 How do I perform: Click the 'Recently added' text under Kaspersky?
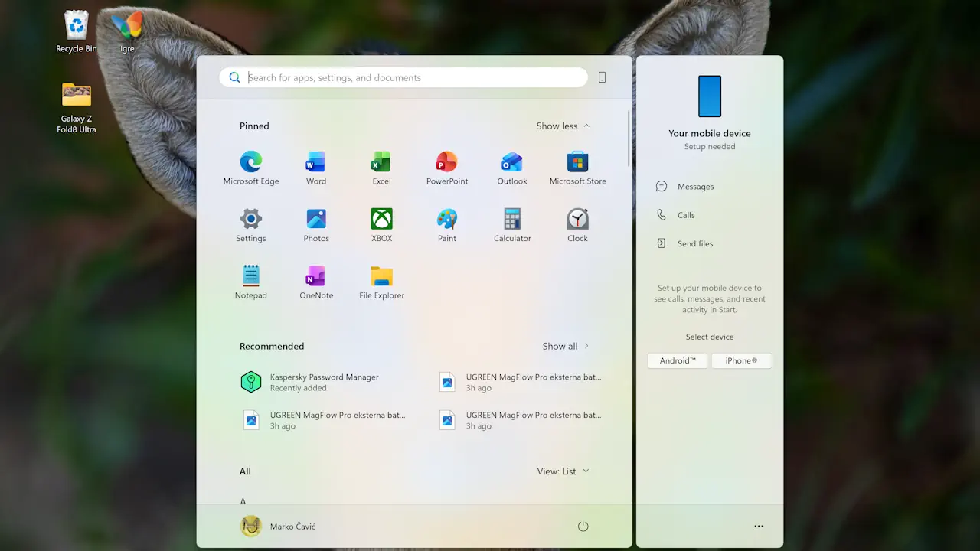[x=299, y=388]
